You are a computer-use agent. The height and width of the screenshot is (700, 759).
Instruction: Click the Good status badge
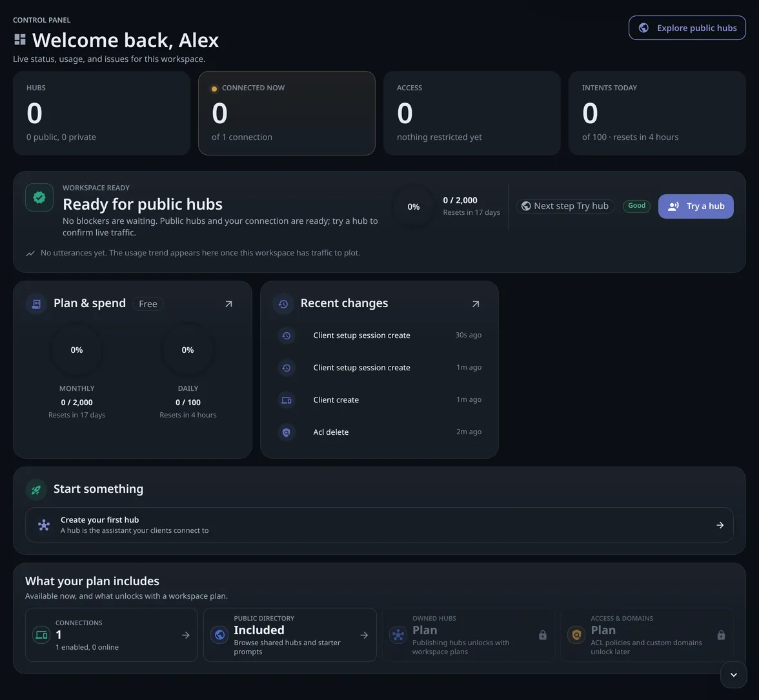tap(636, 206)
